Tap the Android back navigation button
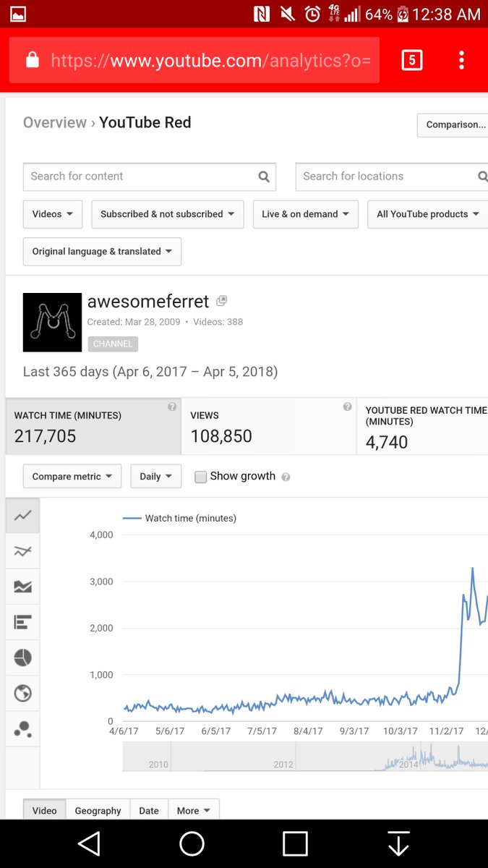The width and height of the screenshot is (488, 868). pos(88,843)
